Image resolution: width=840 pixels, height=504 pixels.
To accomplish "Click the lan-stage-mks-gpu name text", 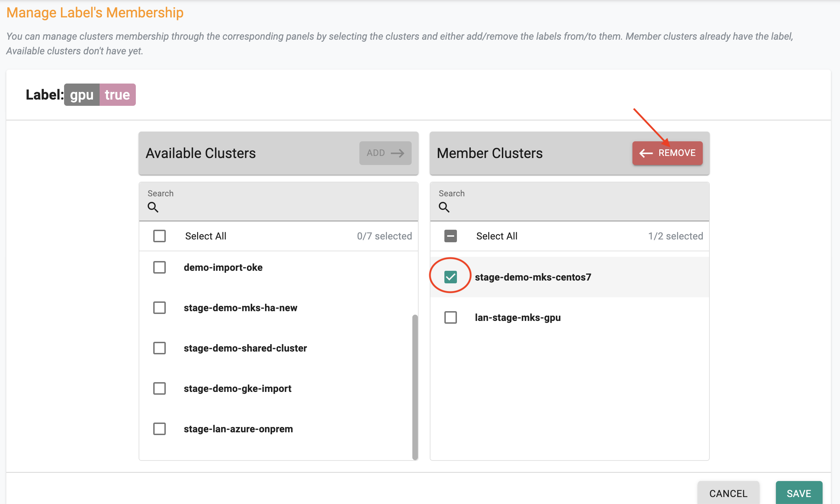I will point(518,317).
